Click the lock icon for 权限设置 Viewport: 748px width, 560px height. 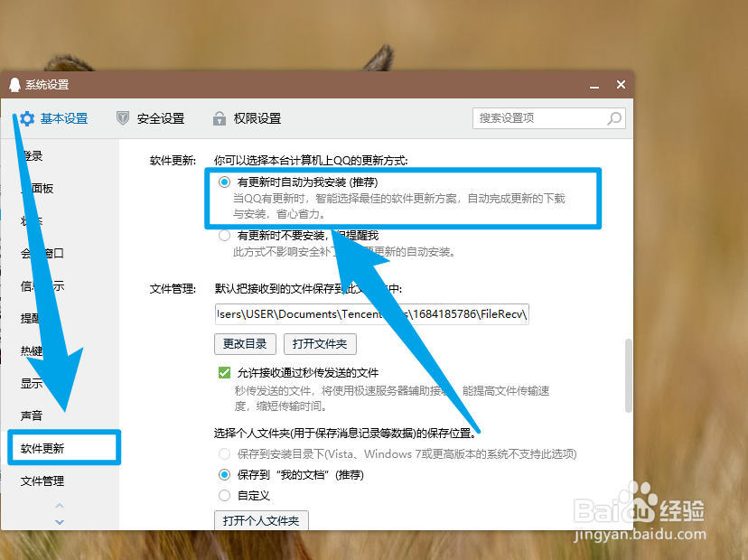click(219, 118)
